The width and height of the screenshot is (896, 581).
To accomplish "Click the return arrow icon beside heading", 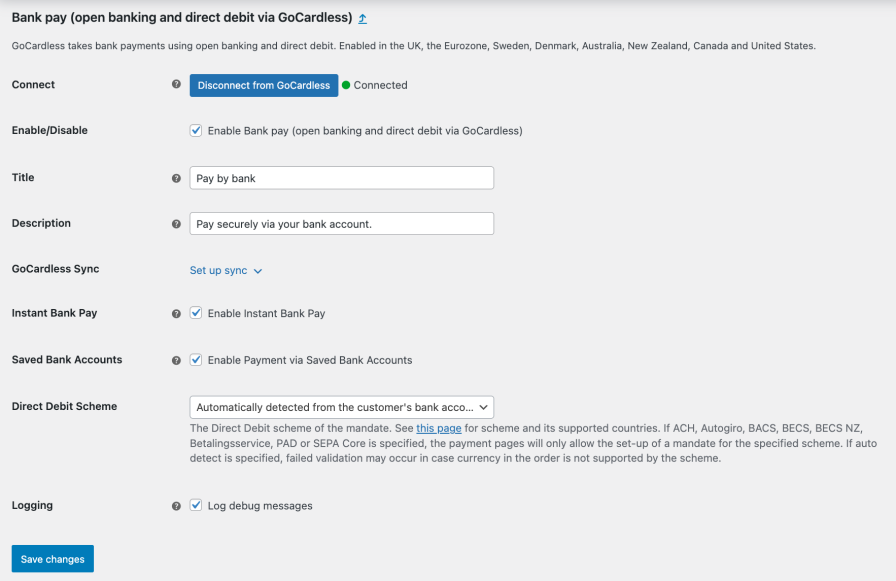I will tap(362, 18).
